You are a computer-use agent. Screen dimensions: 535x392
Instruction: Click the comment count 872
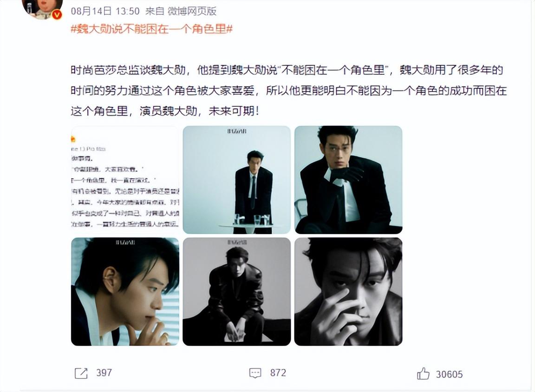[278, 373]
